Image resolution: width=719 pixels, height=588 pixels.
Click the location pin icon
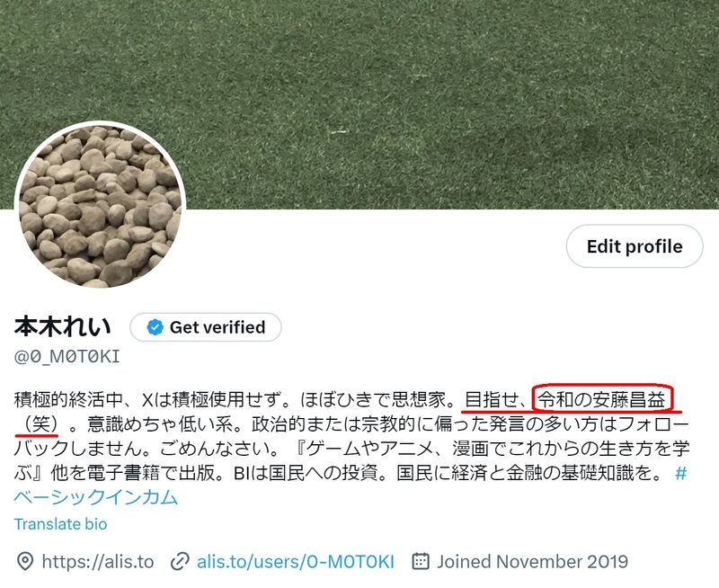25,561
